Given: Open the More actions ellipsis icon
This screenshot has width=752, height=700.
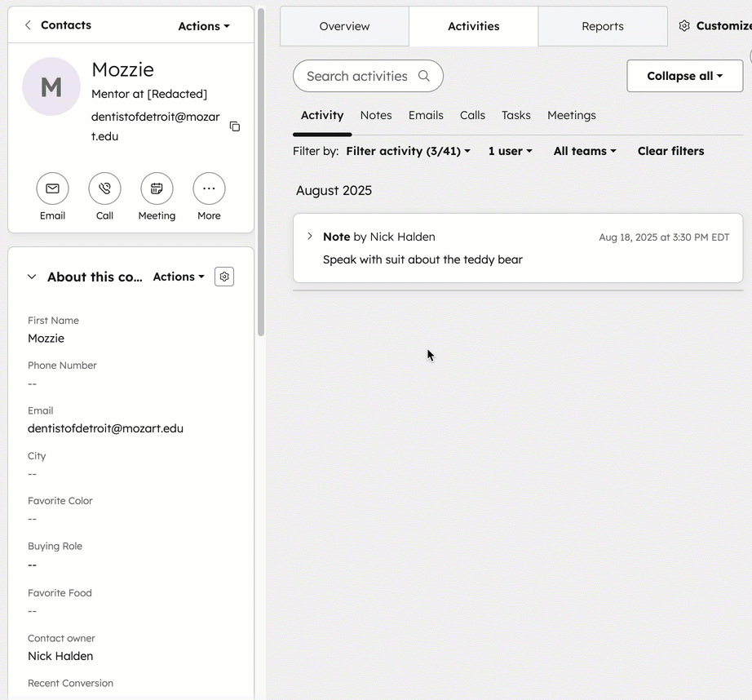Looking at the screenshot, I should [209, 188].
